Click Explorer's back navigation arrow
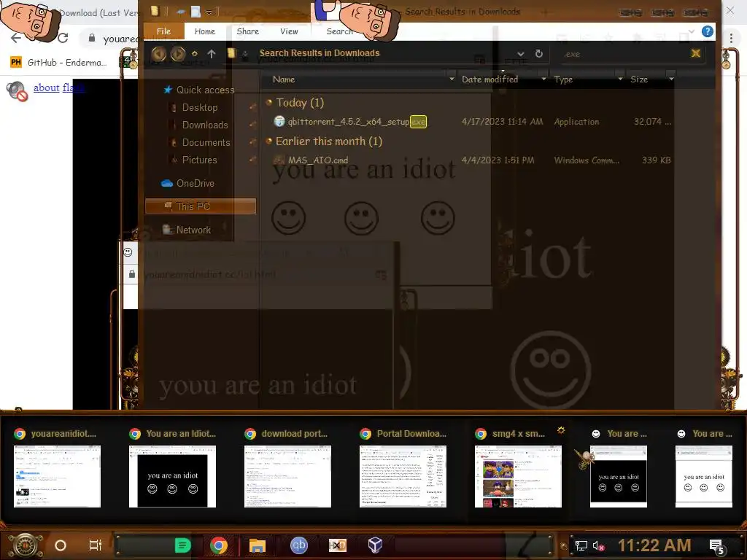 158,54
